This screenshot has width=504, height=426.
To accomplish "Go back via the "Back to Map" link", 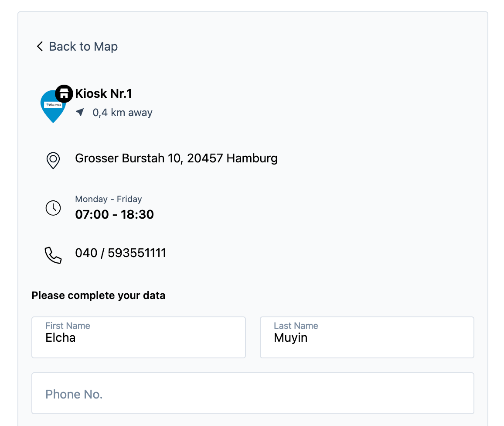I will pyautogui.click(x=83, y=46).
